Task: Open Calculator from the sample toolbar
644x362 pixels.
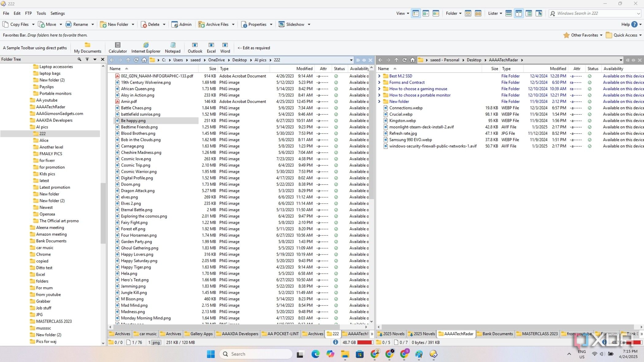Action: click(x=118, y=48)
